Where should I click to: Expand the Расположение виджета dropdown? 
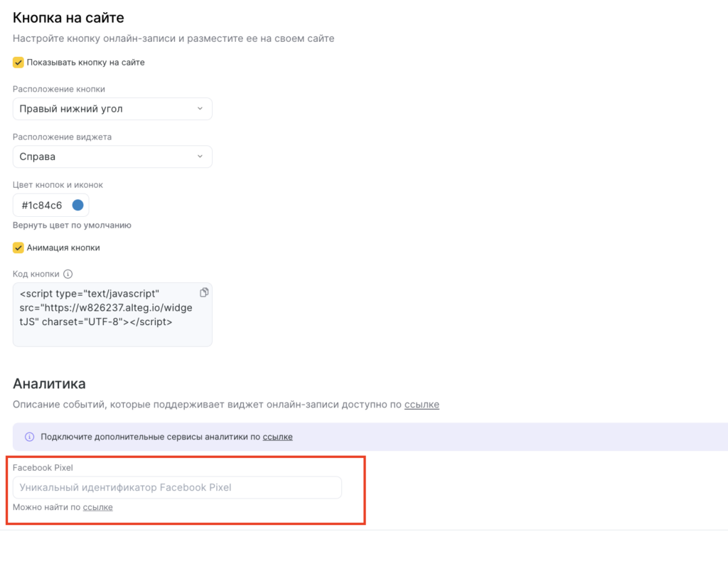(x=112, y=156)
